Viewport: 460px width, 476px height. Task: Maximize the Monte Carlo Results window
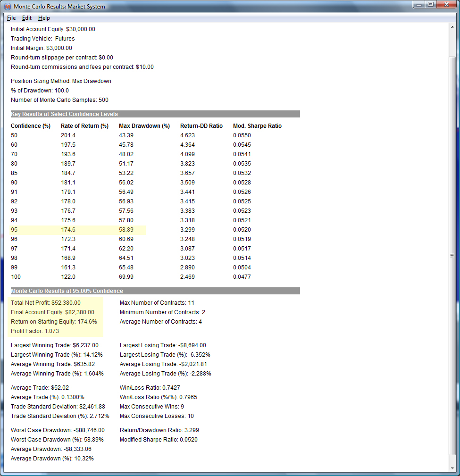point(431,5)
